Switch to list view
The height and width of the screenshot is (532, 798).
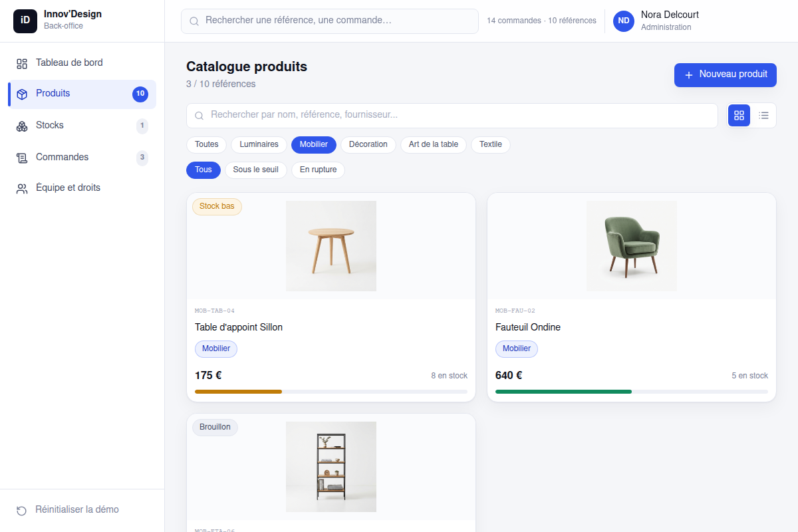[764, 116]
